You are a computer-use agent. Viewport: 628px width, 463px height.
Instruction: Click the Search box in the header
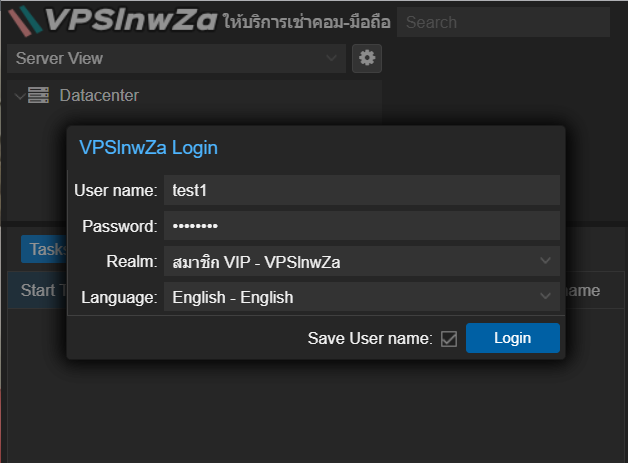coord(502,22)
